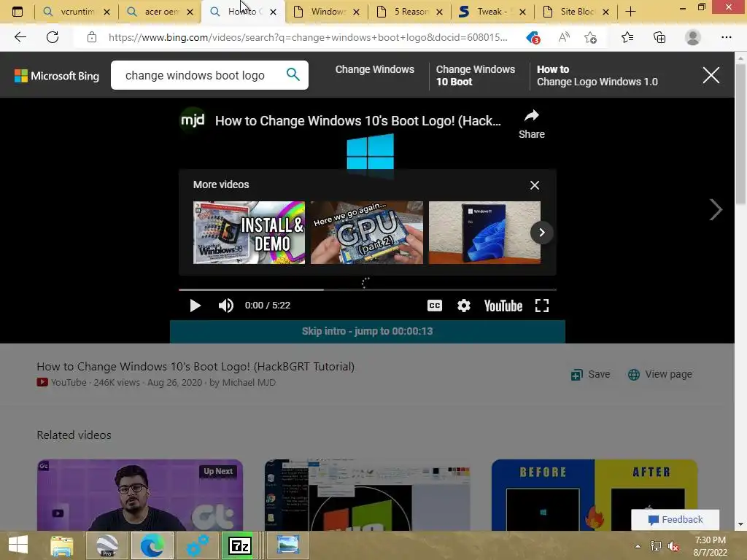
Task: Open the taskbar clock 7:30 PM
Action: (x=710, y=546)
